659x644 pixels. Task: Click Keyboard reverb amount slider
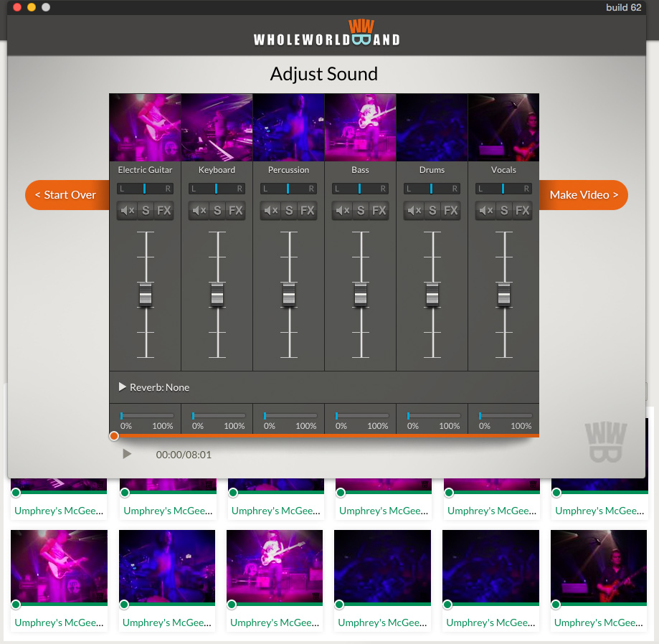[219, 416]
